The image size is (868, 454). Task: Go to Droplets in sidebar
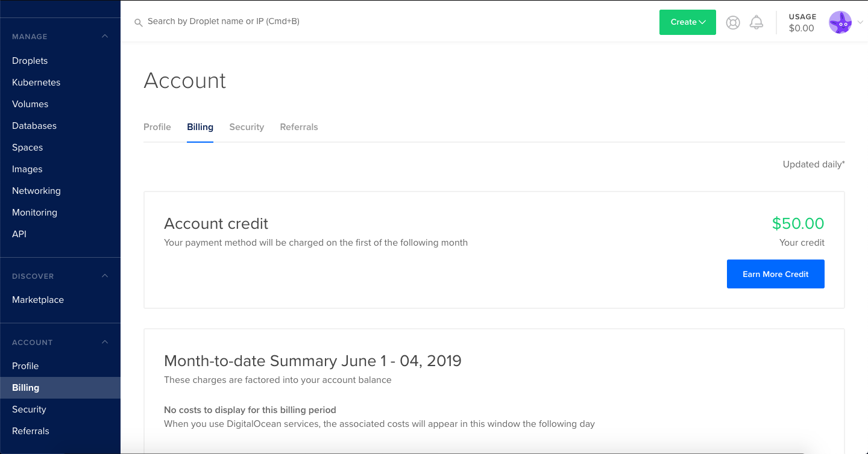[30, 61]
